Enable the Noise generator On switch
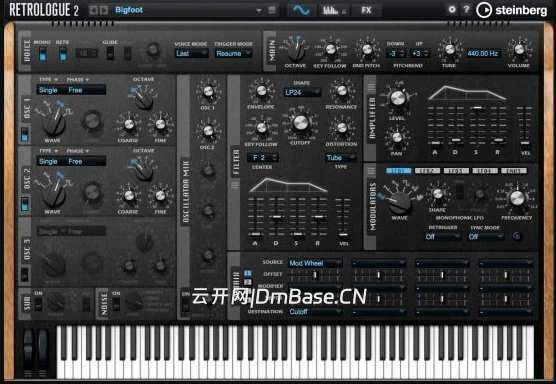 click(116, 304)
